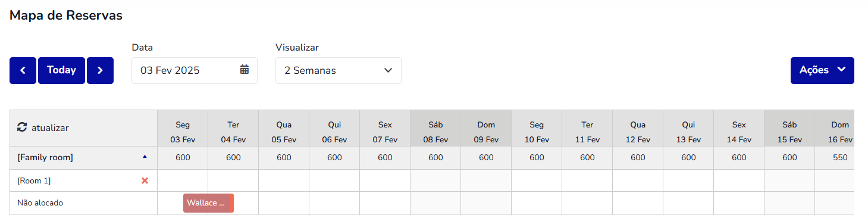Click the atualizar refresh icon
This screenshot has height=215, width=868.
pyautogui.click(x=22, y=127)
